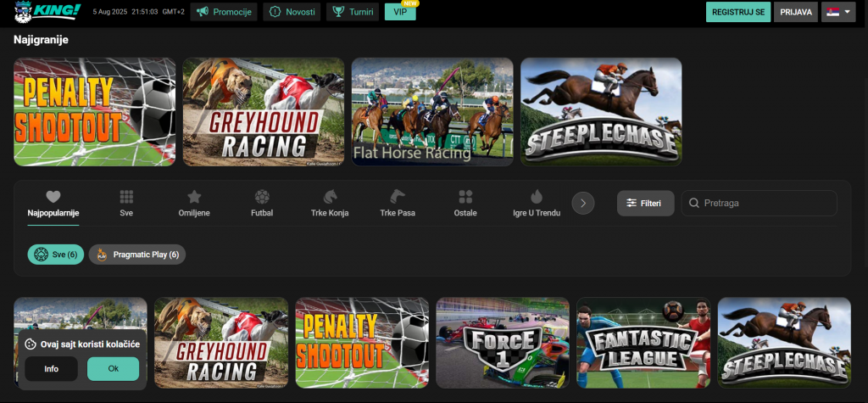Click the Najigranije heading
Viewport: 868px width, 403px height.
[x=41, y=40]
